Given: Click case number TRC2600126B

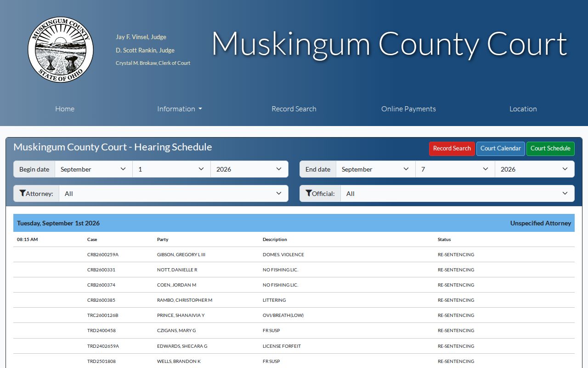Looking at the screenshot, I should pyautogui.click(x=103, y=315).
